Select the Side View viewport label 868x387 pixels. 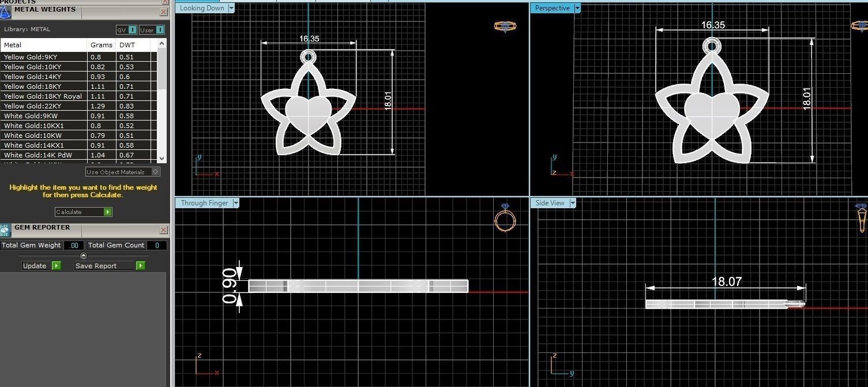point(550,203)
